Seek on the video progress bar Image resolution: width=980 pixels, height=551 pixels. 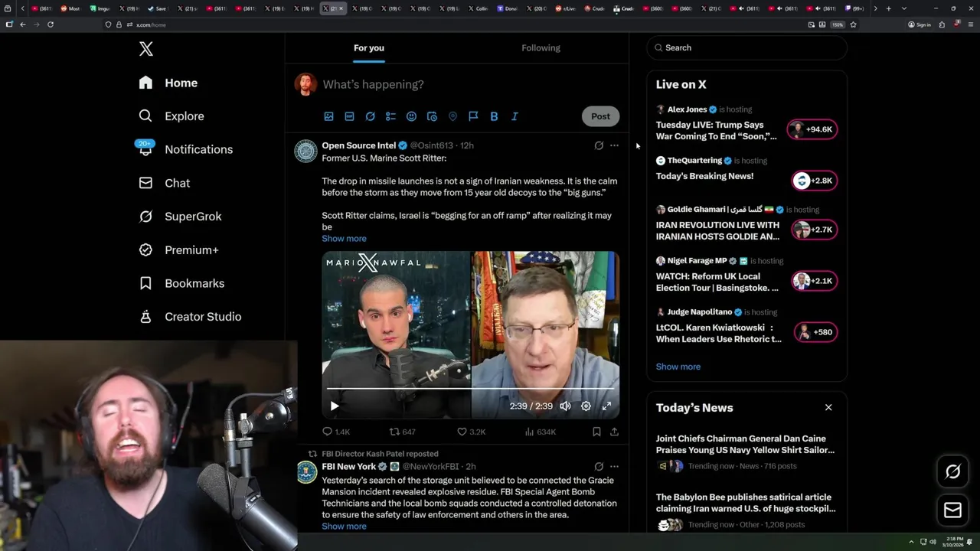(x=470, y=389)
